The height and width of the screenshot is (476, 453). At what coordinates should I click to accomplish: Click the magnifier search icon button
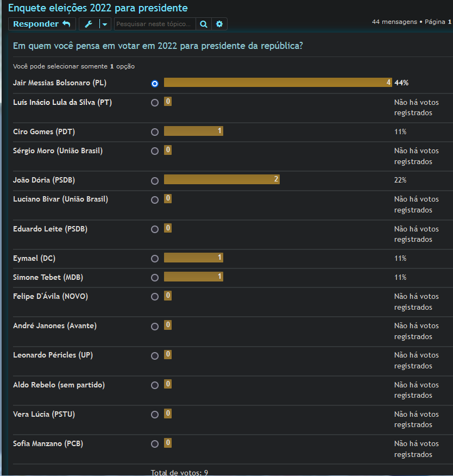(x=203, y=24)
